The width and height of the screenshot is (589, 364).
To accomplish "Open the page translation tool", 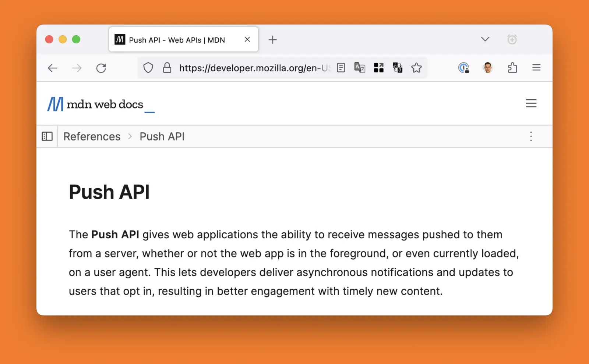I will (360, 68).
